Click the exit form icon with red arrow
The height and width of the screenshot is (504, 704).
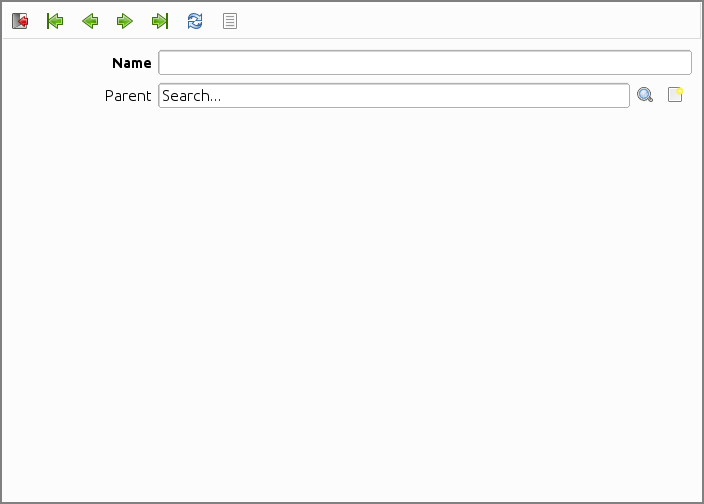20,21
